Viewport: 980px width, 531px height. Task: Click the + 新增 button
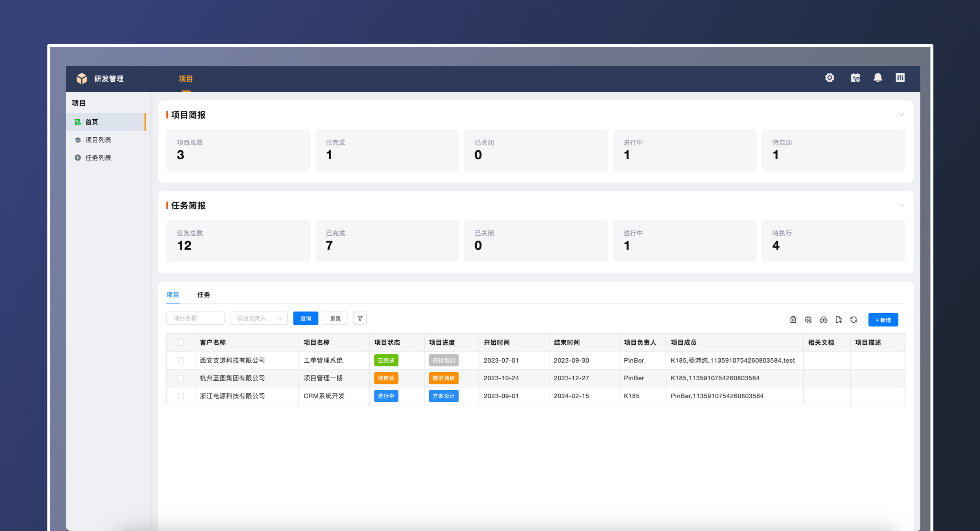(883, 320)
